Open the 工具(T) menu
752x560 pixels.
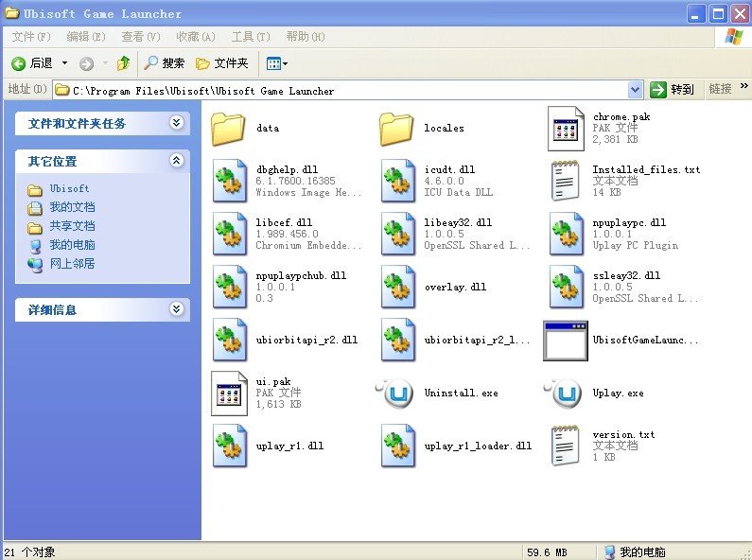coord(250,37)
